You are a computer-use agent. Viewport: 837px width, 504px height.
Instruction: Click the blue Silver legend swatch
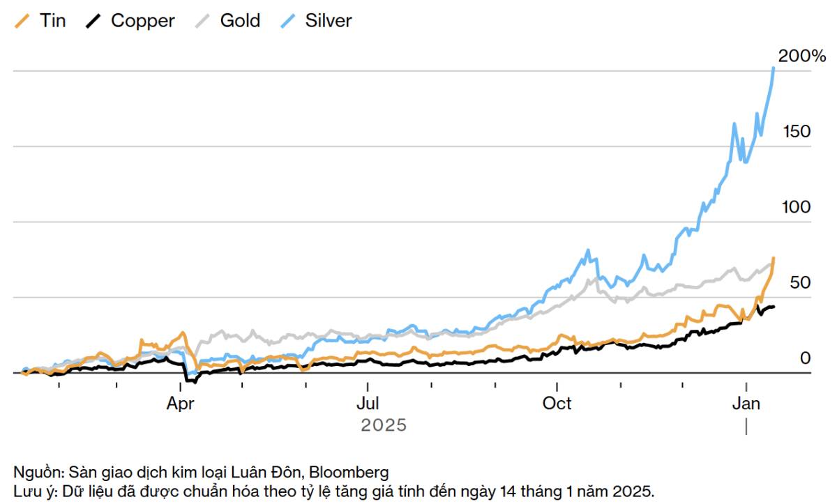tap(288, 21)
